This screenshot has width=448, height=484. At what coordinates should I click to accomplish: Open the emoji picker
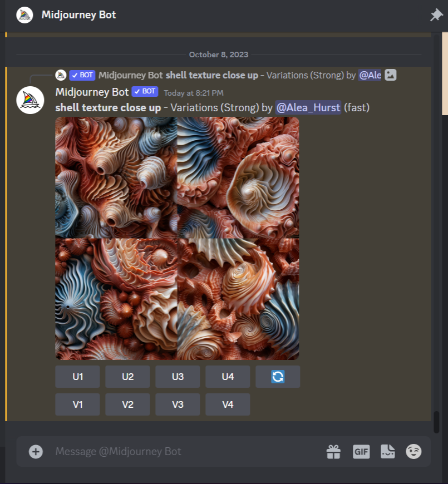point(413,452)
